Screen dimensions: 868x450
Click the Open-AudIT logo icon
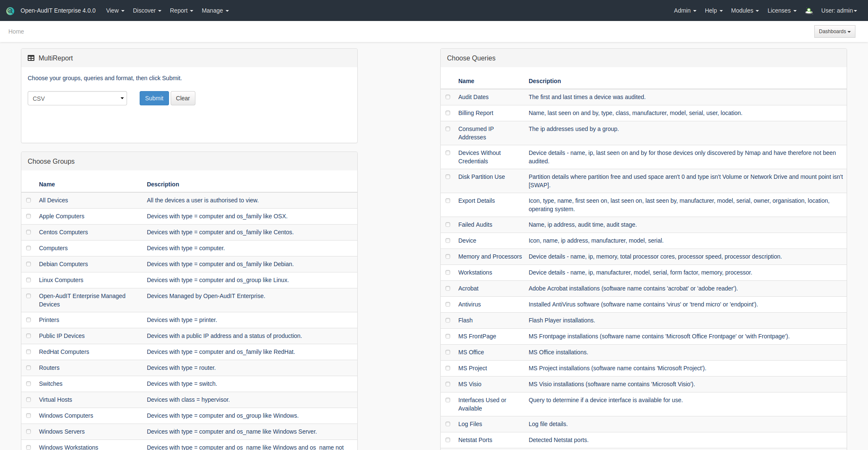coord(10,11)
